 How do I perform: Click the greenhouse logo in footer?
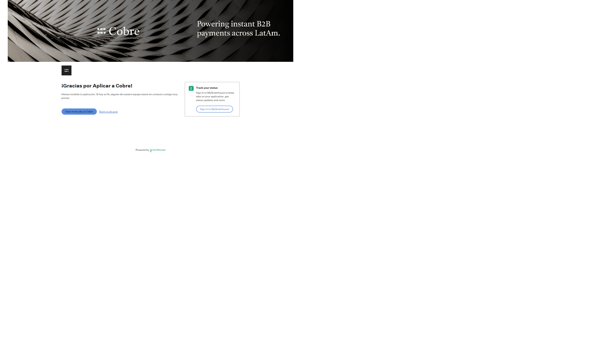(158, 150)
